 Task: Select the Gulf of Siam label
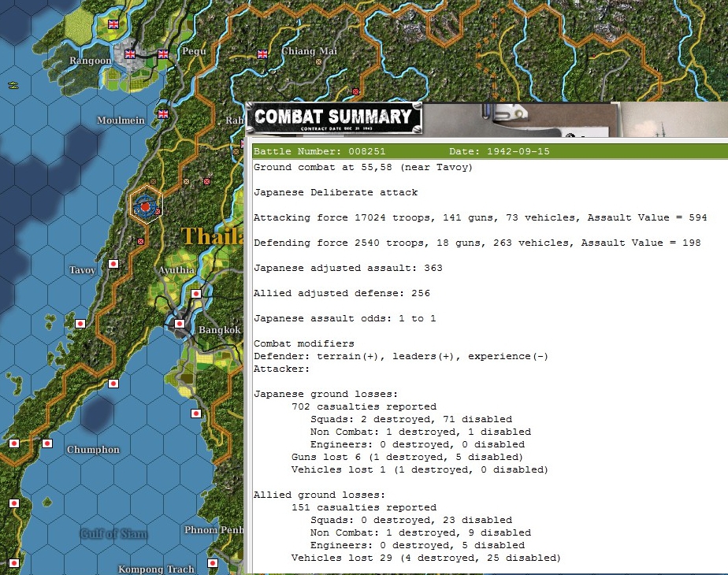click(x=113, y=534)
